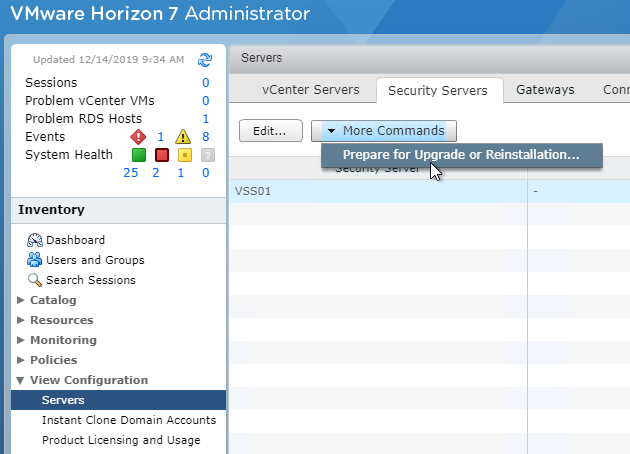Image resolution: width=630 pixels, height=454 pixels.
Task: Choose Prepare for Upgrade or Reinstallation
Action: tap(462, 155)
